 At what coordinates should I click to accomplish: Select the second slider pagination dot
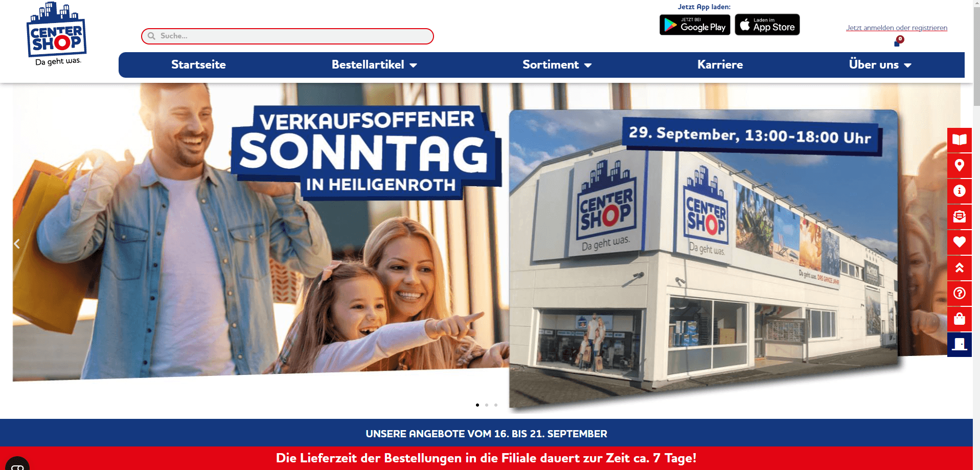[x=487, y=405]
